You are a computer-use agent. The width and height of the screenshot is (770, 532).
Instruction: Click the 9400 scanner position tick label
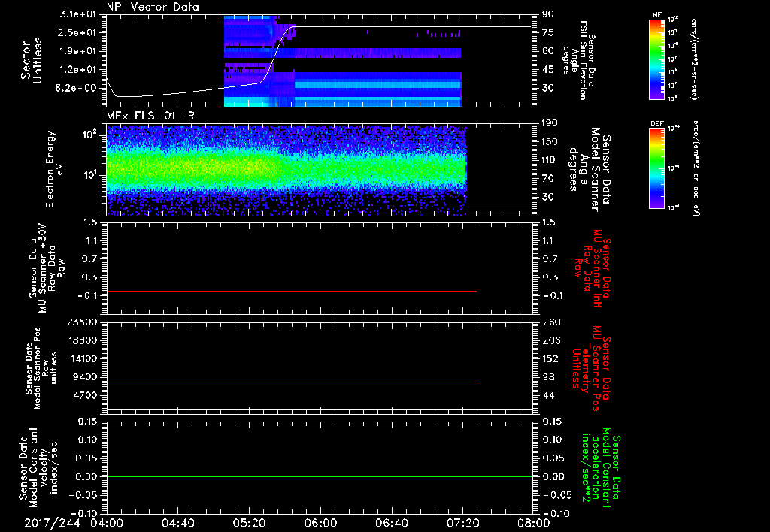click(x=85, y=377)
